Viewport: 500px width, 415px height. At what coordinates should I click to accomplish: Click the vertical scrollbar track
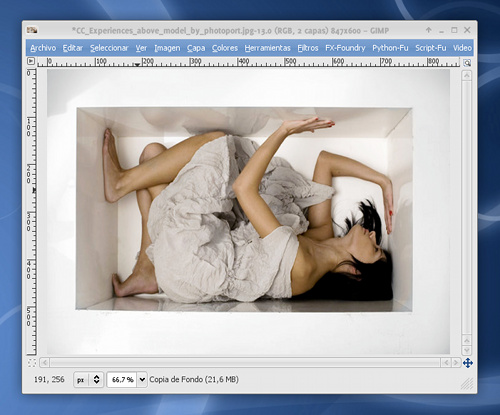pyautogui.click(x=467, y=209)
